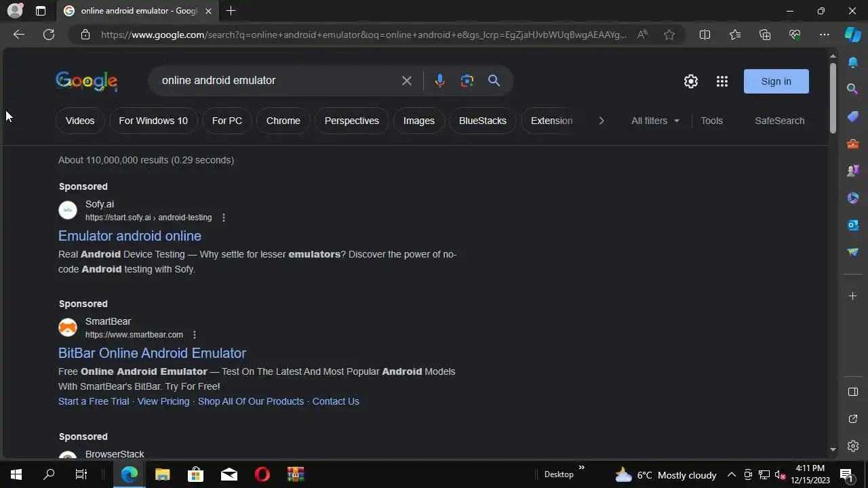This screenshot has width=868, height=488.
Task: Open Microsoft Store from the taskbar
Action: tap(195, 474)
